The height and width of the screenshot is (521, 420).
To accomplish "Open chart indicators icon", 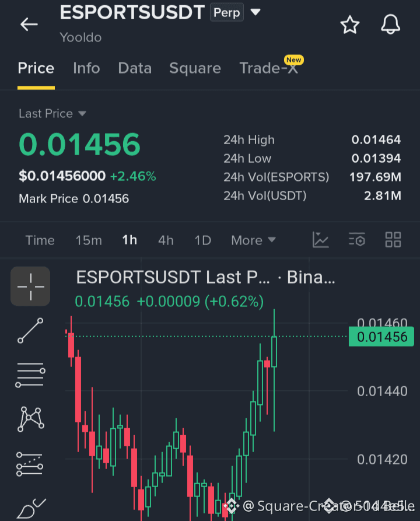I will [x=321, y=240].
